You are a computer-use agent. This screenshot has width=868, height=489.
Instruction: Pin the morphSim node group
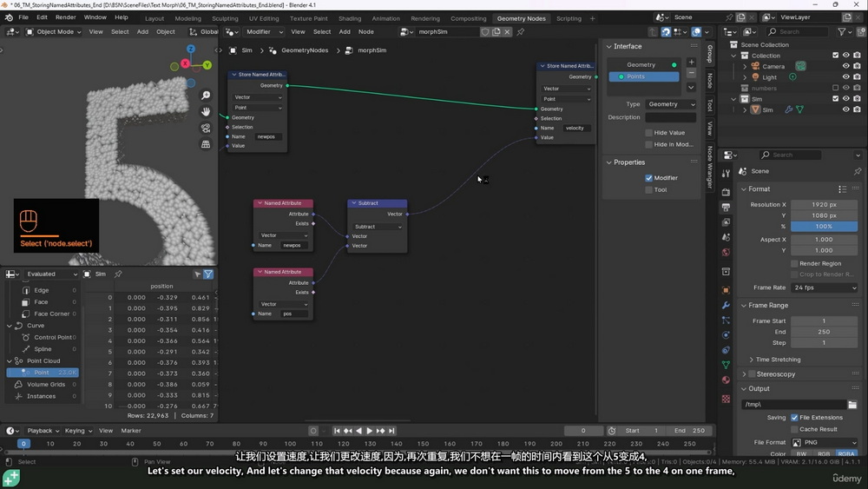point(520,32)
